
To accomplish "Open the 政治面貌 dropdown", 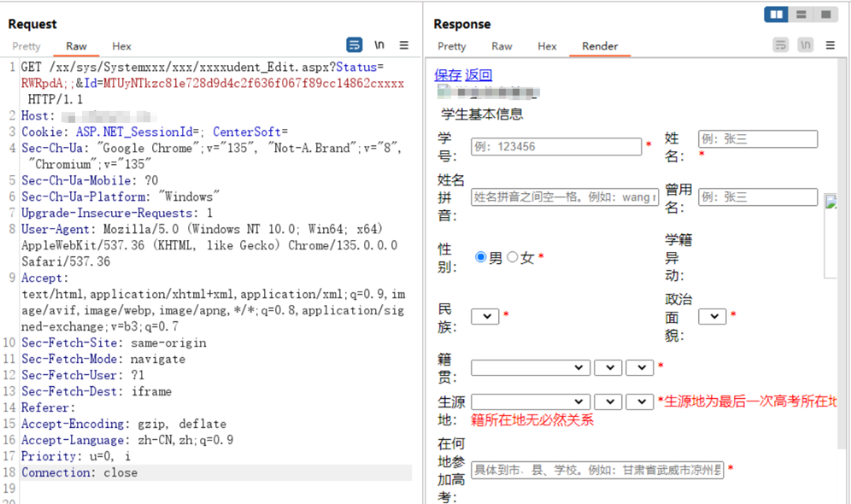I will [712, 316].
